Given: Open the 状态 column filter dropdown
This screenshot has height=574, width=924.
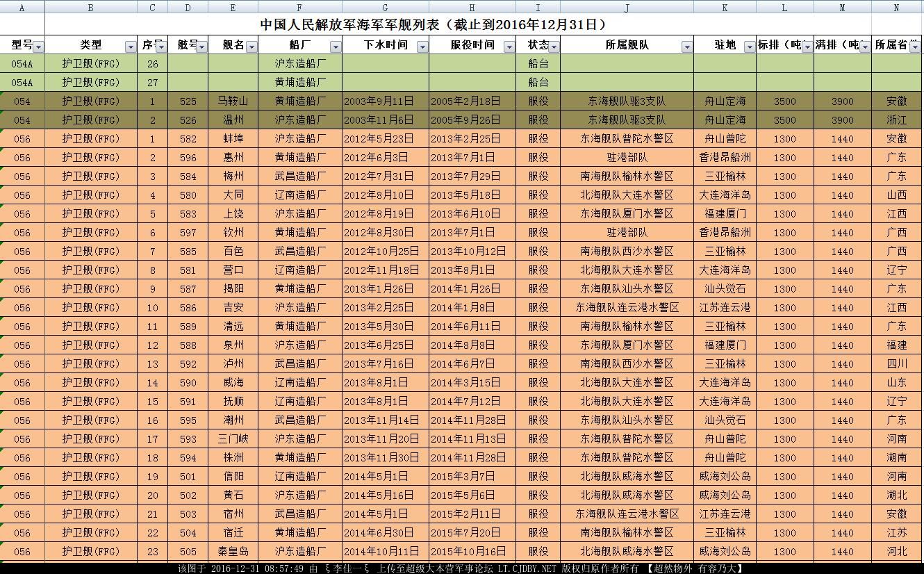Looking at the screenshot, I should point(554,47).
